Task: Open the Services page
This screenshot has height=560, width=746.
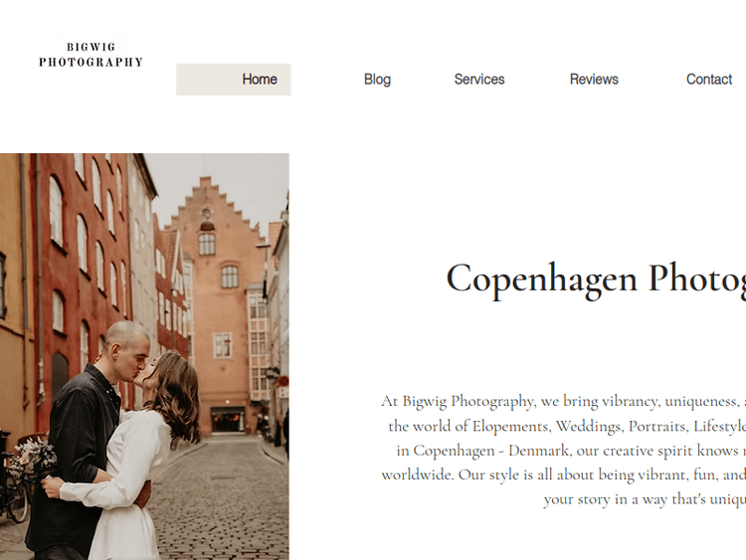Action: click(479, 80)
